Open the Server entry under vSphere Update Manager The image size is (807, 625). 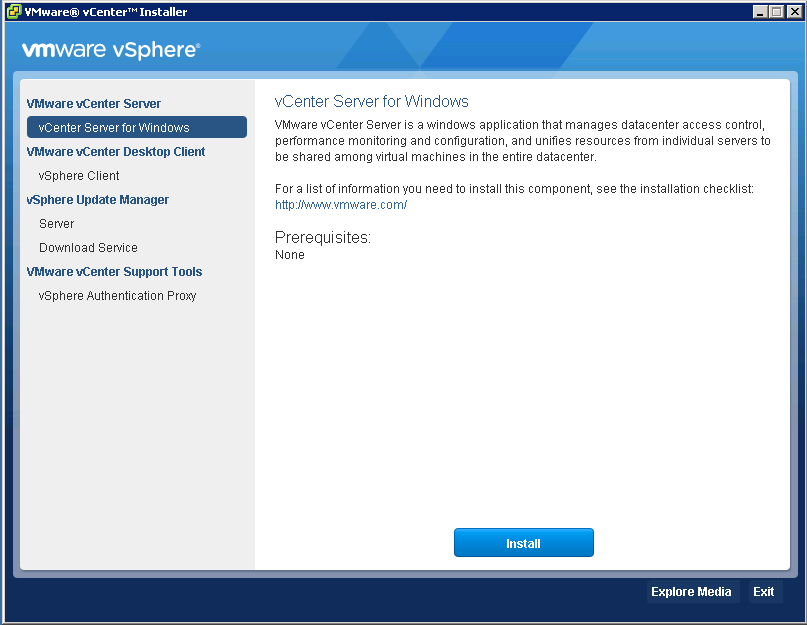(56, 223)
